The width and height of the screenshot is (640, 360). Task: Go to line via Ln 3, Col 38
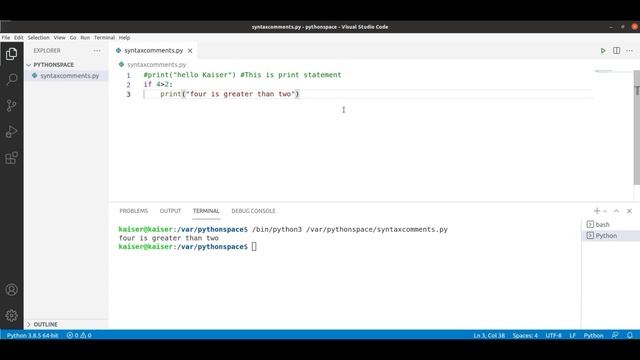click(489, 335)
